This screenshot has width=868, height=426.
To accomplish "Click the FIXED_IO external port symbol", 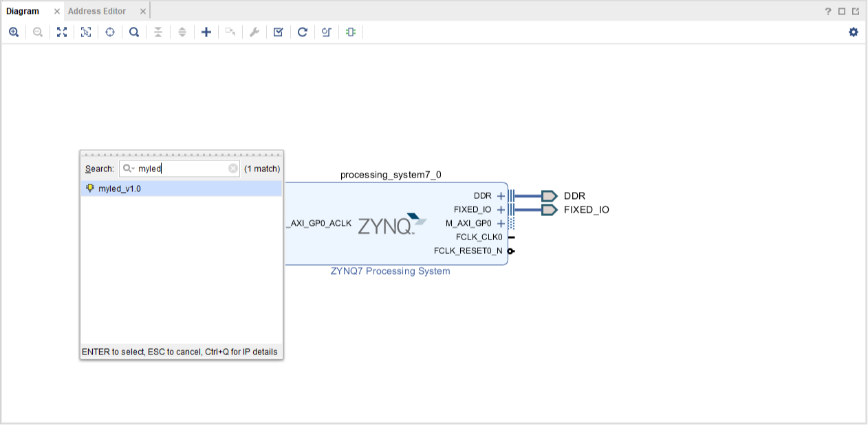I will (549, 210).
